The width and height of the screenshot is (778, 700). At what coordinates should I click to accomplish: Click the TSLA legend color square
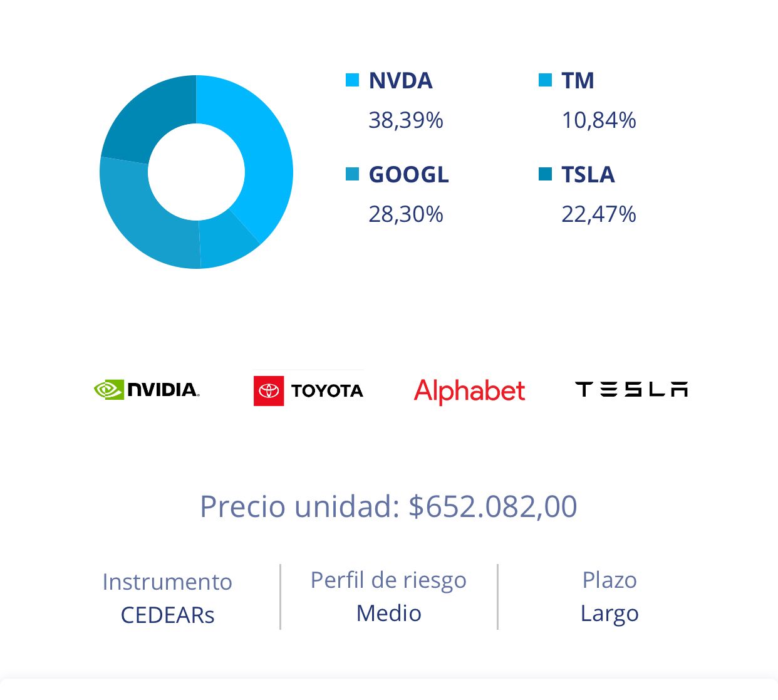[546, 174]
